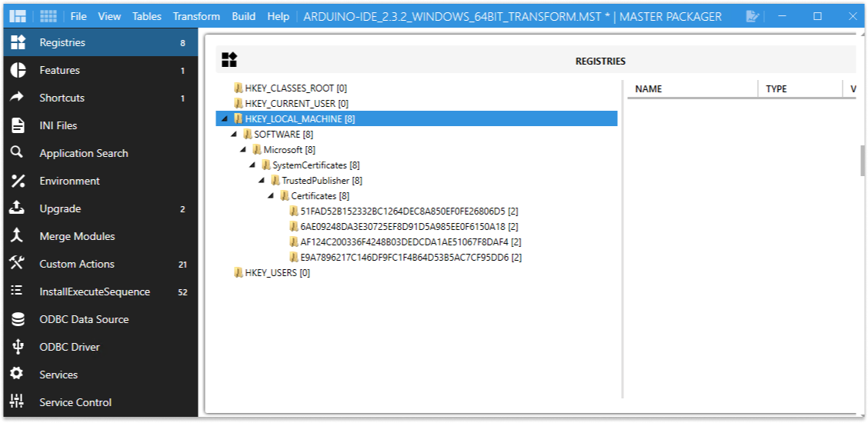868x423 pixels.
Task: Click the Upgrade upload icon
Action: 17,208
